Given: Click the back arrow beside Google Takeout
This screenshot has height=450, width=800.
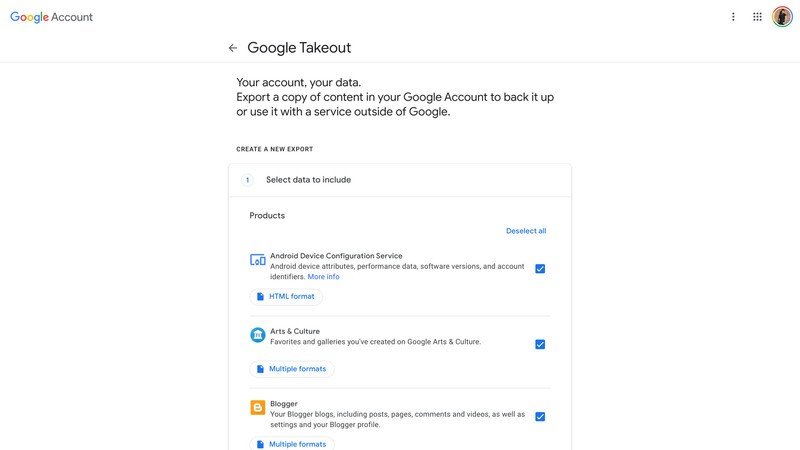Looking at the screenshot, I should [233, 48].
